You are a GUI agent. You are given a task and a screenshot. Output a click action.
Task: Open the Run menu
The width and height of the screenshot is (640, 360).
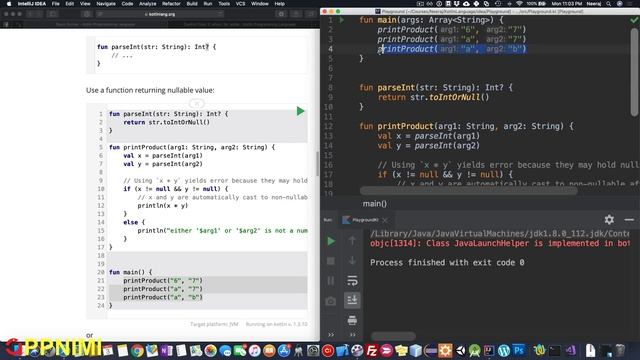(x=208, y=4)
